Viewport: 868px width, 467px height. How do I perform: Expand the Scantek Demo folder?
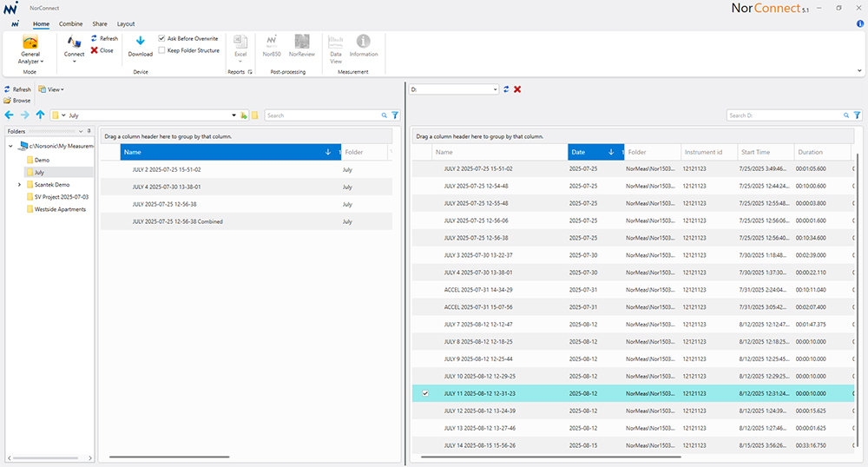(x=19, y=185)
